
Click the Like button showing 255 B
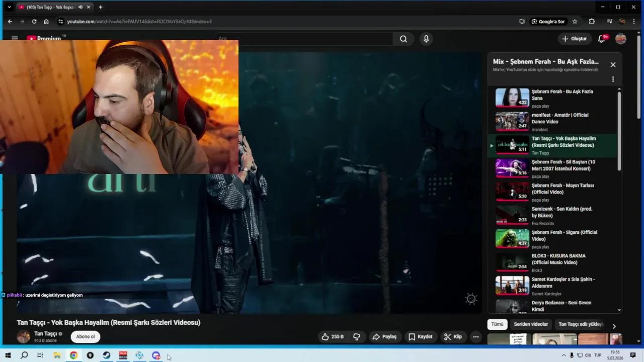coord(332,336)
